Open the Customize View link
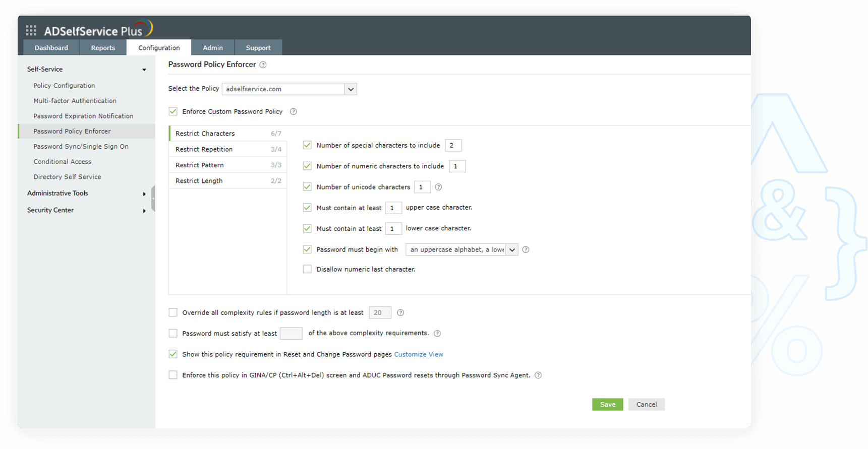 coord(419,354)
